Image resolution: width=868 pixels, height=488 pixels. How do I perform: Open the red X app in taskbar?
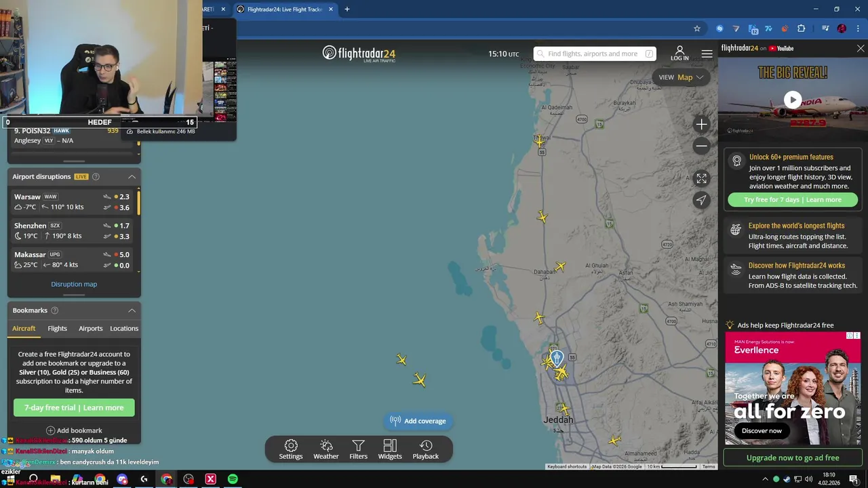pyautogui.click(x=210, y=479)
